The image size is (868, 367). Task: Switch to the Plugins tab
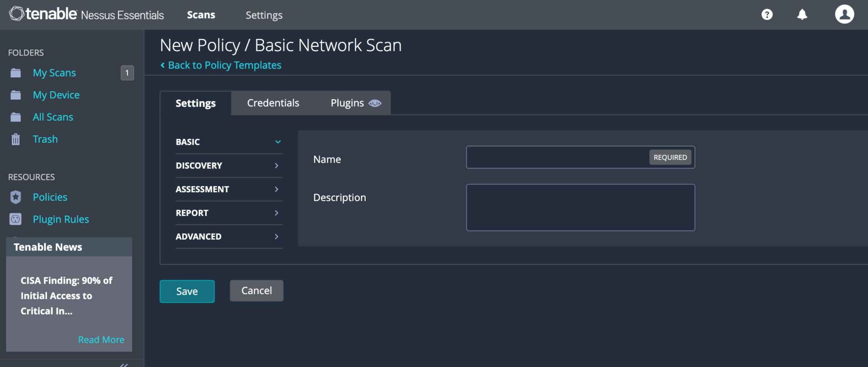(355, 103)
